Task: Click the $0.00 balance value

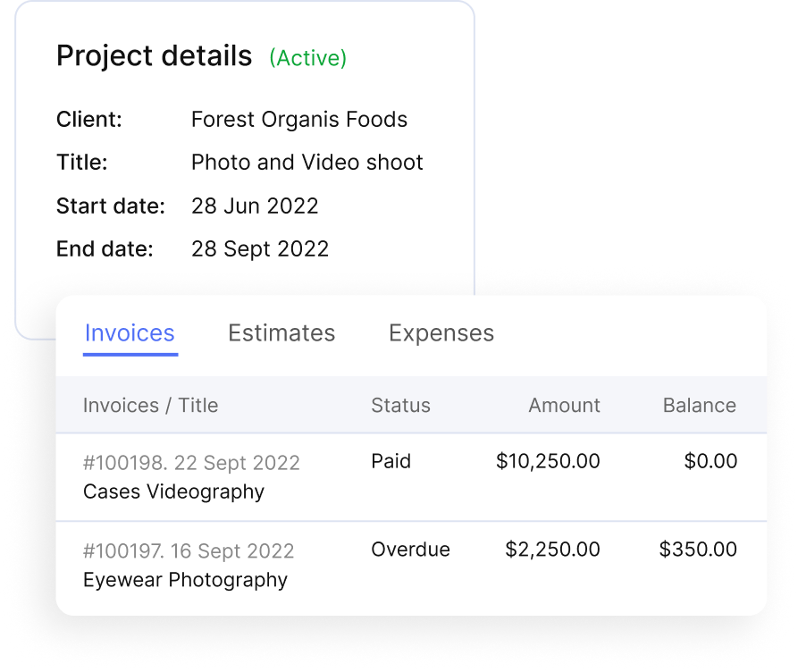Action: tap(710, 461)
